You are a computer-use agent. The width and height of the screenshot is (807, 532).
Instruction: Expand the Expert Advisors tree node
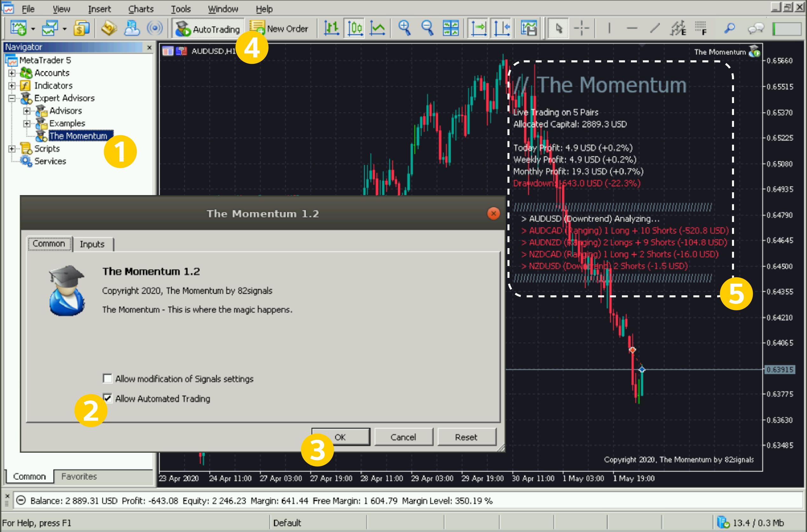(11, 99)
